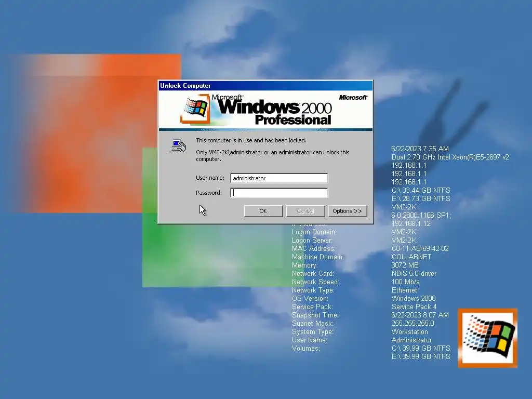
Task: Click the Microsoft brand text in banner
Action: [x=353, y=97]
